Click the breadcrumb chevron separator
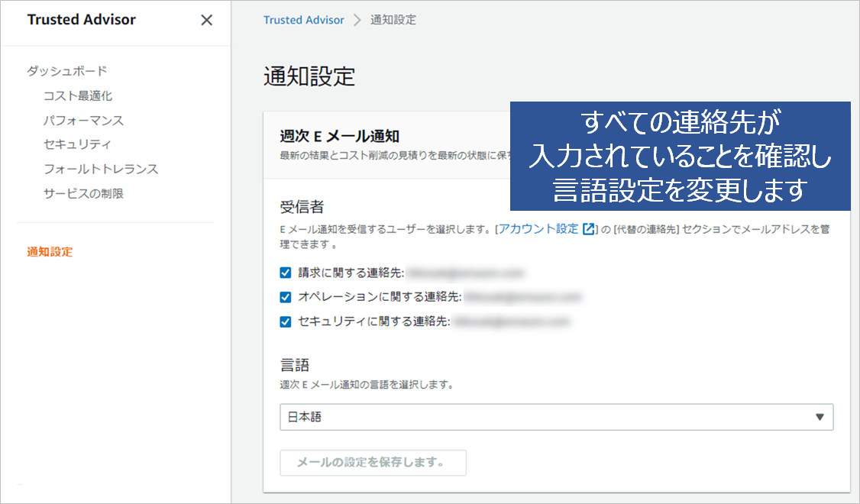The image size is (860, 504). 357,20
